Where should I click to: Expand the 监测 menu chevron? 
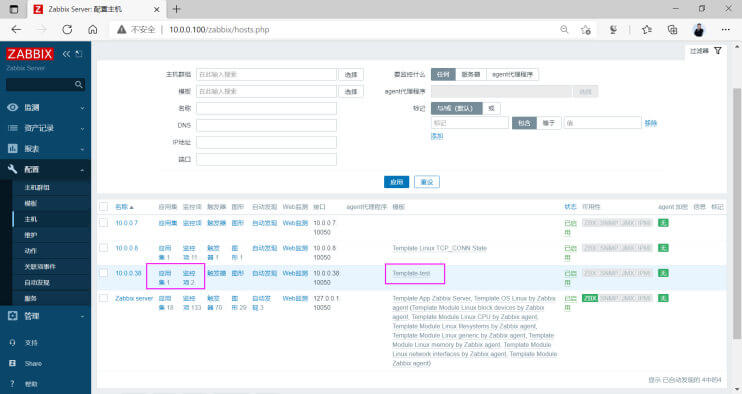[x=82, y=108]
